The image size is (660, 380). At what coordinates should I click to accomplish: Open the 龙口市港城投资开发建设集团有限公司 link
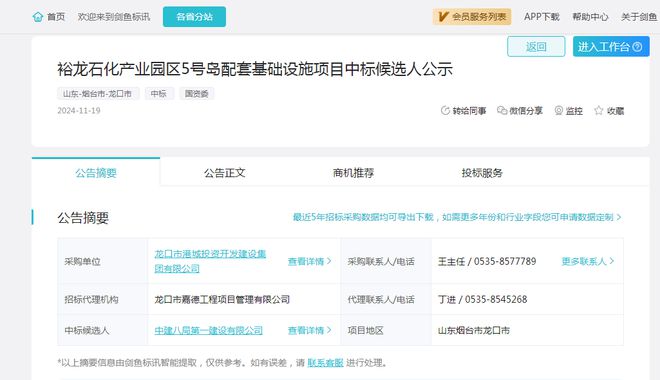210,261
